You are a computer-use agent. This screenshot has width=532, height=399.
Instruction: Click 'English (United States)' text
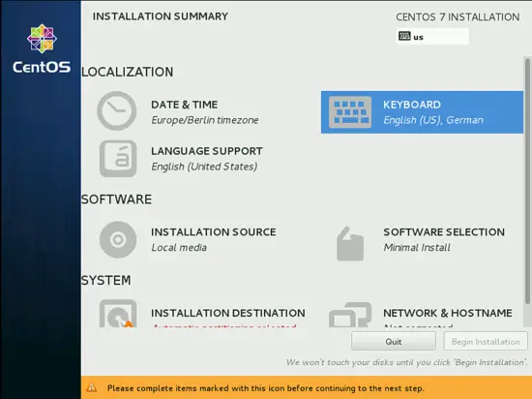tap(204, 167)
